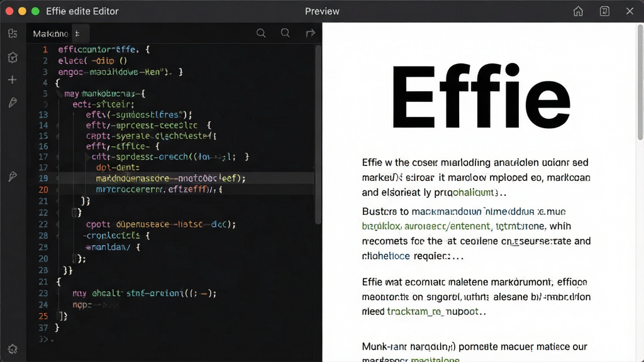Select the lower pen icon in sidebar
The height and width of the screenshot is (362, 644).
click(13, 177)
